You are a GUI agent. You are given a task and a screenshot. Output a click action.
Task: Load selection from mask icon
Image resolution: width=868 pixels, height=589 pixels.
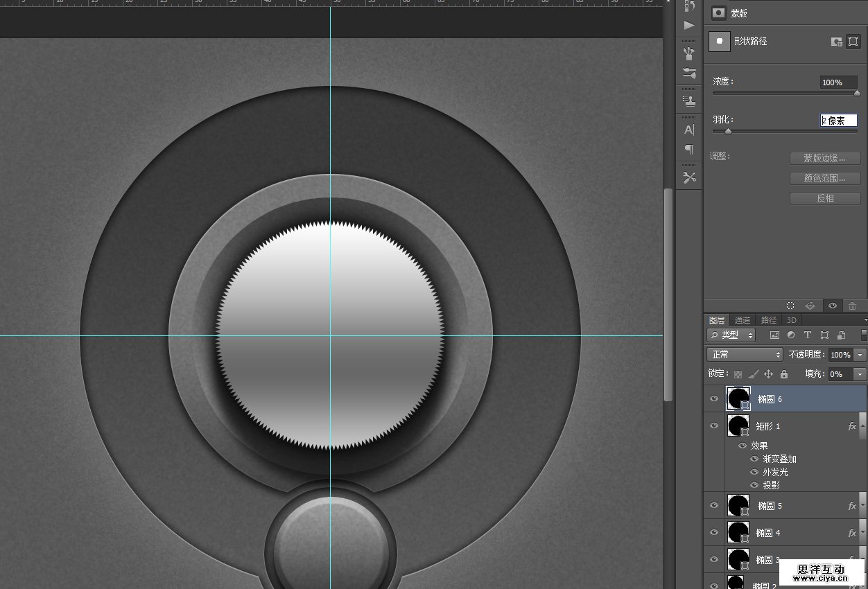[x=790, y=306]
